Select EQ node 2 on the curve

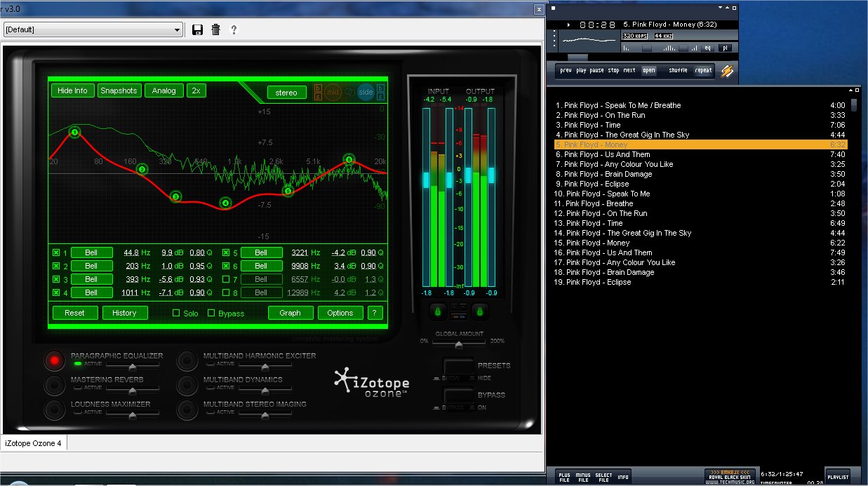tap(142, 169)
